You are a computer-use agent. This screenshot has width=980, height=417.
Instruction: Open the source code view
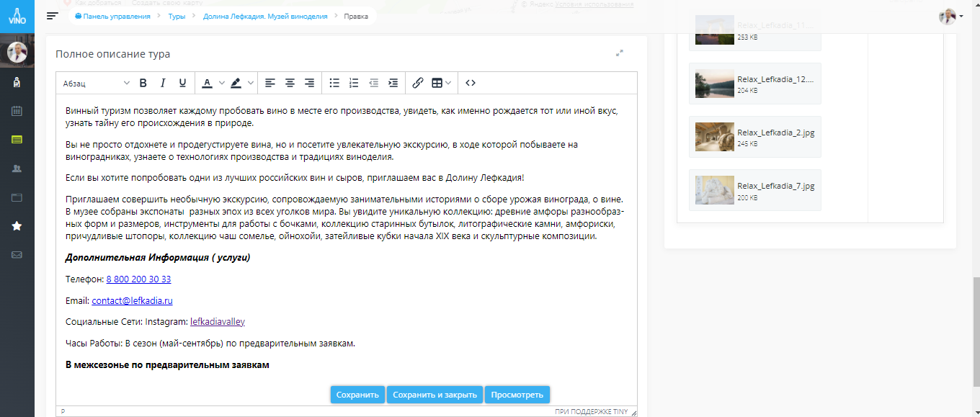click(471, 83)
